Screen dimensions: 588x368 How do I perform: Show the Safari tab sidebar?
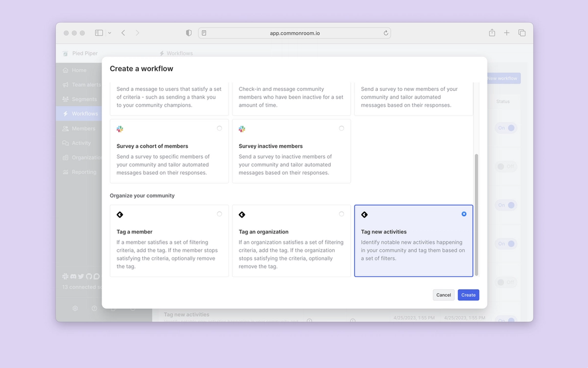point(98,33)
